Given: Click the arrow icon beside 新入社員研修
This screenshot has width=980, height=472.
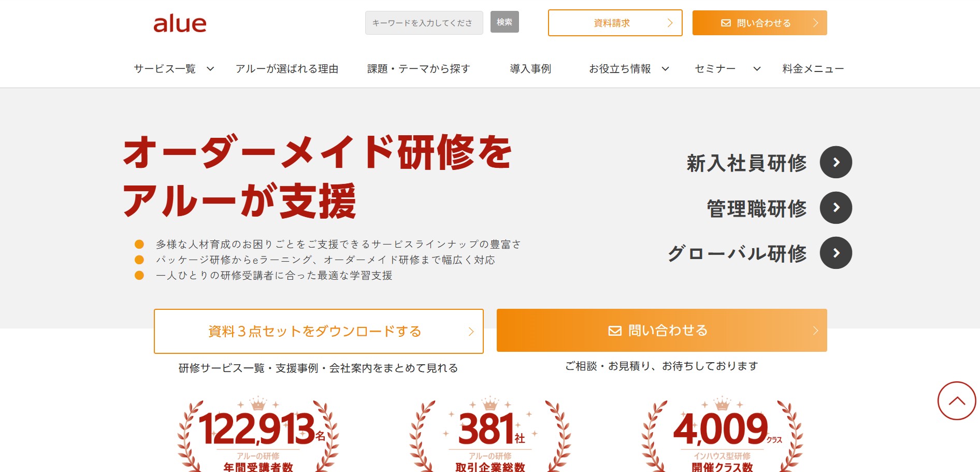Looking at the screenshot, I should coord(835,162).
